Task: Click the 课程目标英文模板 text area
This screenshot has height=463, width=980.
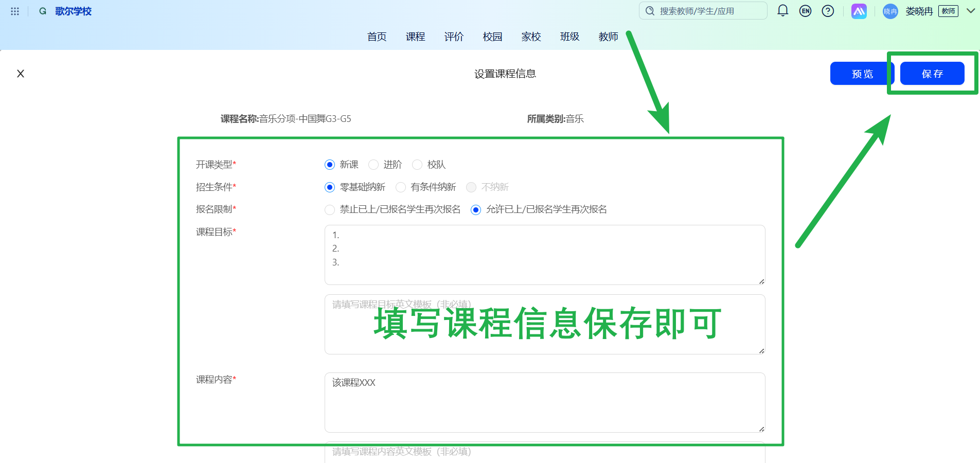Action: 545,324
